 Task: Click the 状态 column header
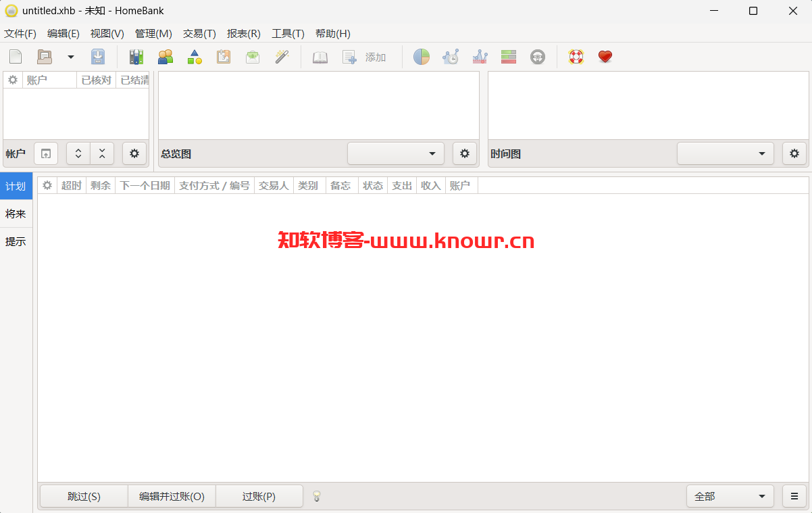coord(373,185)
